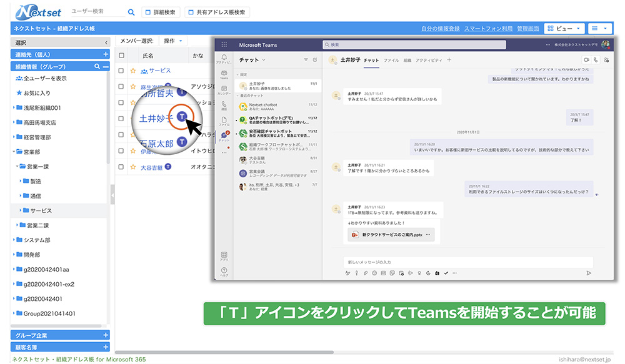Check the checkbox in the 土井妙子 row

coord(121,119)
